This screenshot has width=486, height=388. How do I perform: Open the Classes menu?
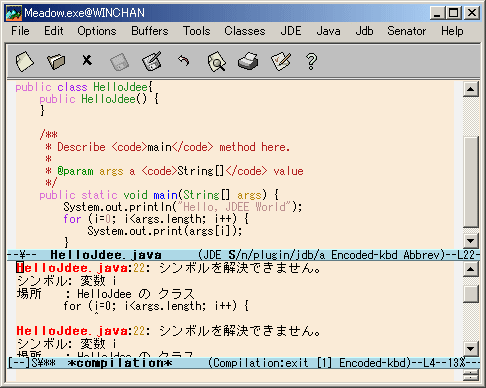point(245,31)
